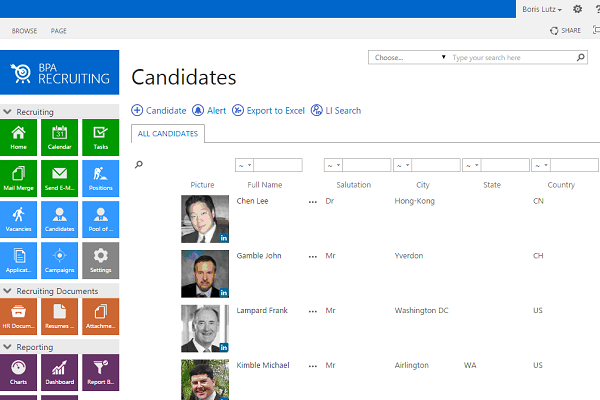The height and width of the screenshot is (400, 600).
Task: Click the SharePoint settings gear icon
Action: 577,9
